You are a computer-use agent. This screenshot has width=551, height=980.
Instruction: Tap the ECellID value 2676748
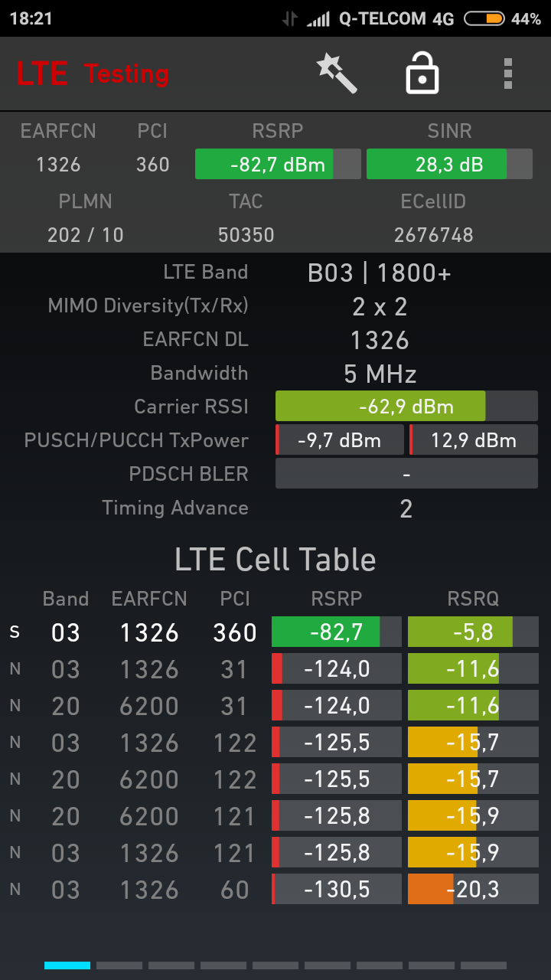(434, 235)
